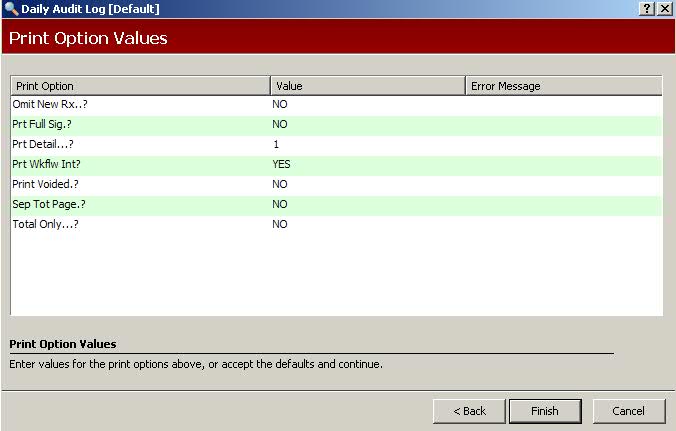Image resolution: width=676 pixels, height=431 pixels.
Task: Select the Total Only option label
Action: 45,224
